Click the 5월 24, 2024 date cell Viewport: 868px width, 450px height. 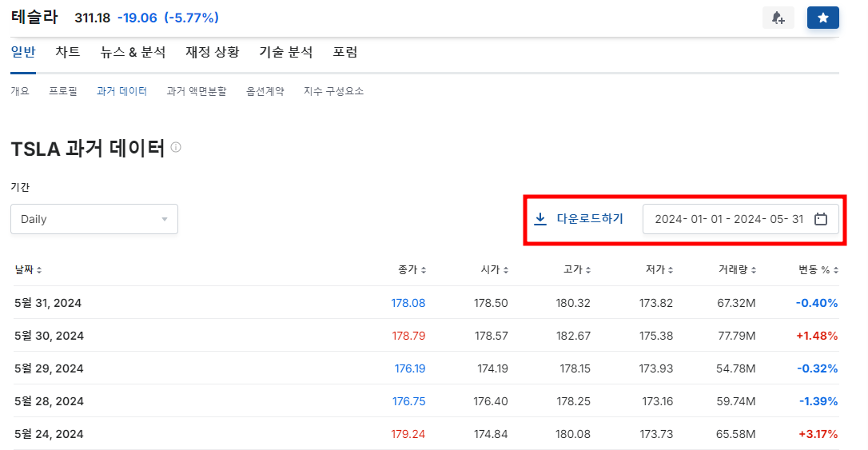click(x=49, y=433)
